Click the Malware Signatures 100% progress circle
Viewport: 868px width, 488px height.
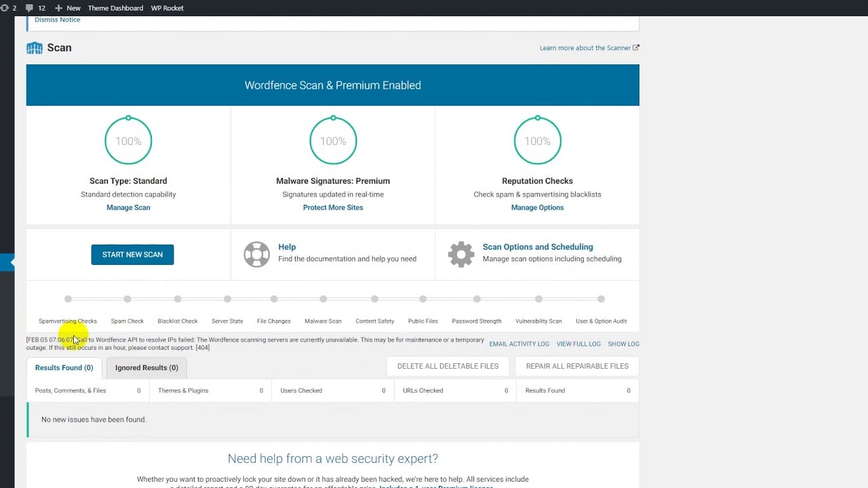point(333,140)
